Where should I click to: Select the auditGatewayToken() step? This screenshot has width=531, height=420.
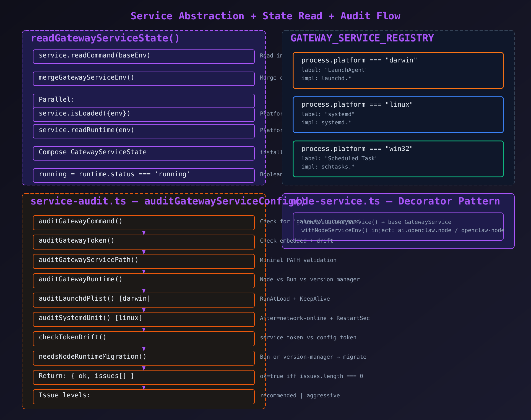click(x=144, y=242)
